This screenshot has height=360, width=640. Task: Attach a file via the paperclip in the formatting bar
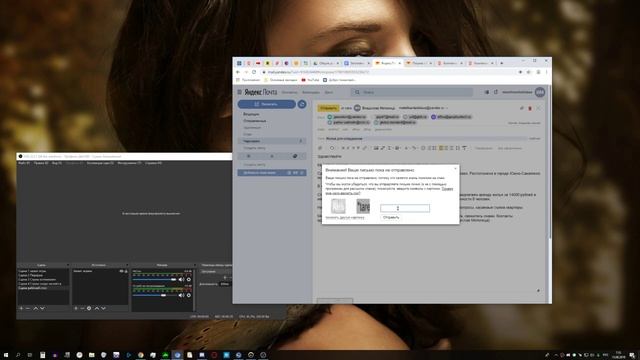(320, 148)
